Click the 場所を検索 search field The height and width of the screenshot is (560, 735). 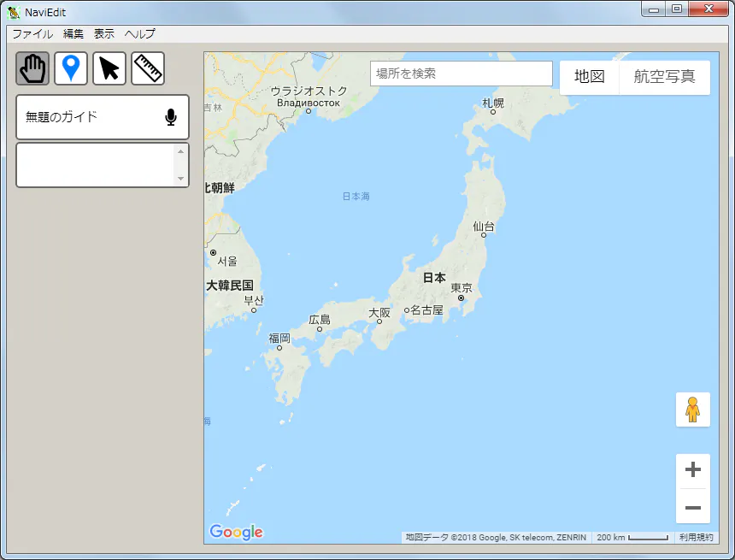pyautogui.click(x=461, y=74)
